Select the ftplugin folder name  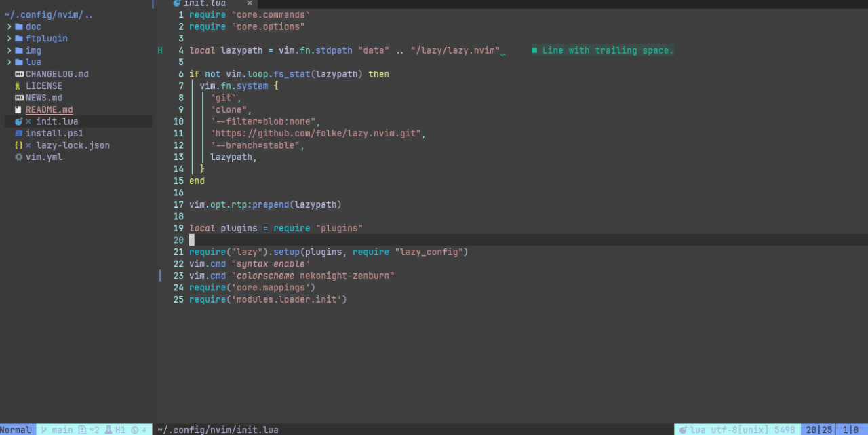(47, 39)
